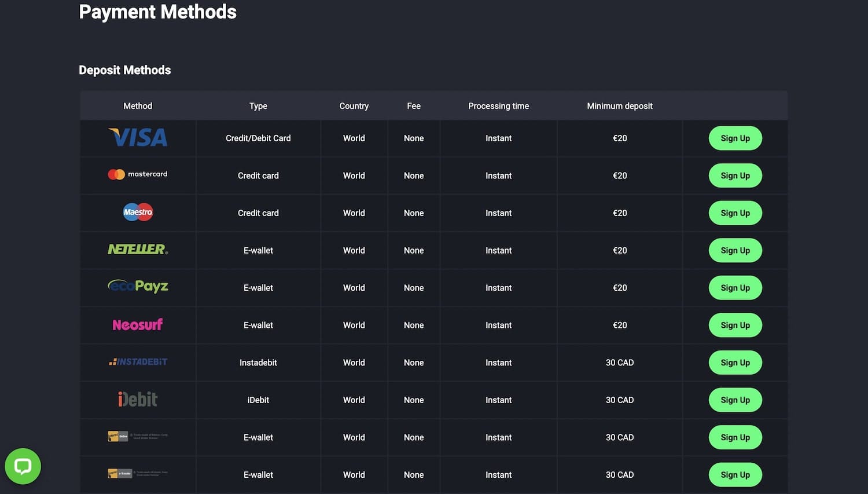Screen dimensions: 868x494
Task: Click "Credit card" in the Maestro row
Action: pyautogui.click(x=258, y=213)
